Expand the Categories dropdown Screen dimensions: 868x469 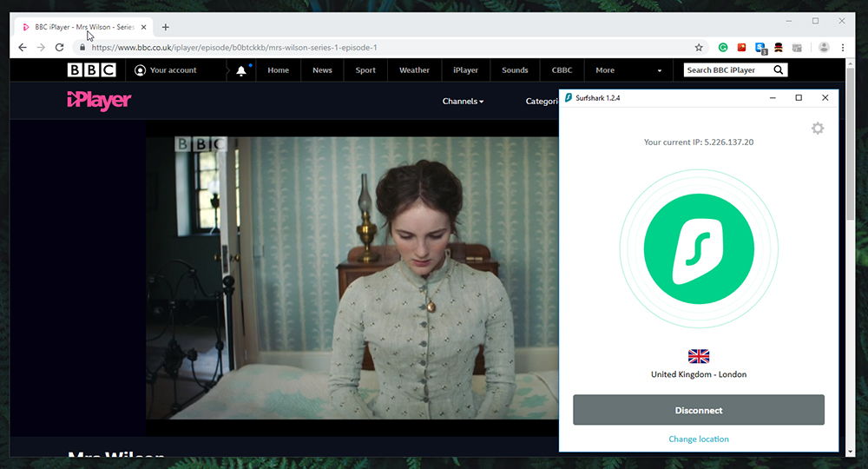(542, 102)
